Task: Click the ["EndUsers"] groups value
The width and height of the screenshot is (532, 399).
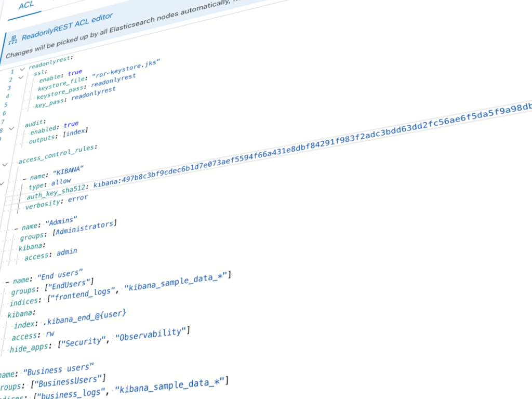Action: [69, 284]
